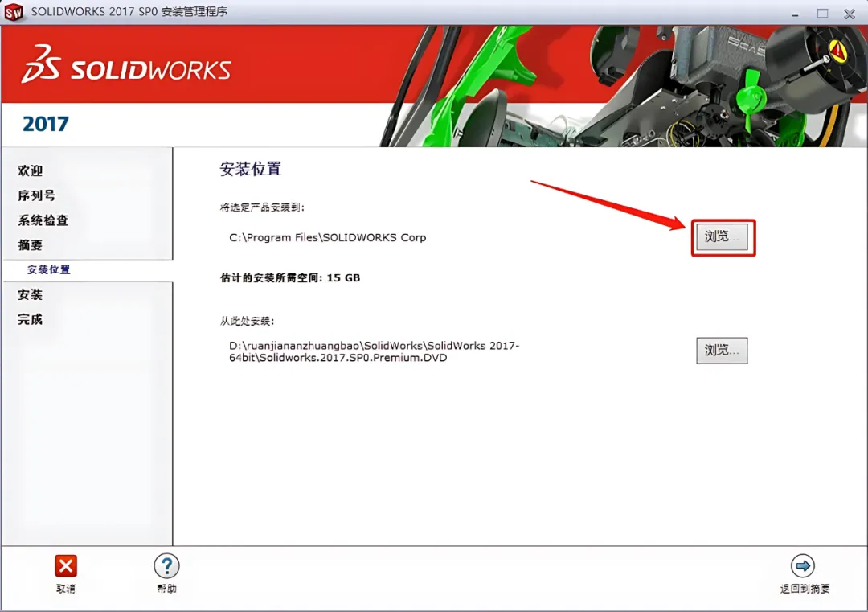Image resolution: width=868 pixels, height=612 pixels.
Task: Select the 摘要 step in the sidebar
Action: (x=31, y=245)
